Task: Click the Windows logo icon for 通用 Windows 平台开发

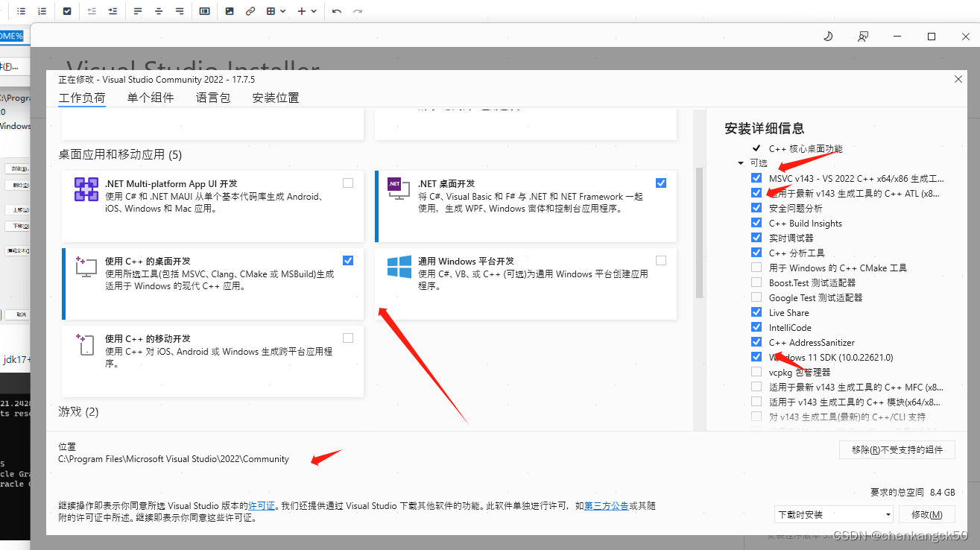Action: click(x=399, y=266)
